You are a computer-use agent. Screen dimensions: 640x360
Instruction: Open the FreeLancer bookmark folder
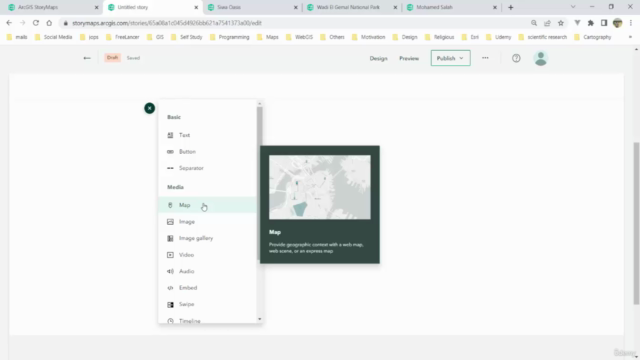coord(123,37)
